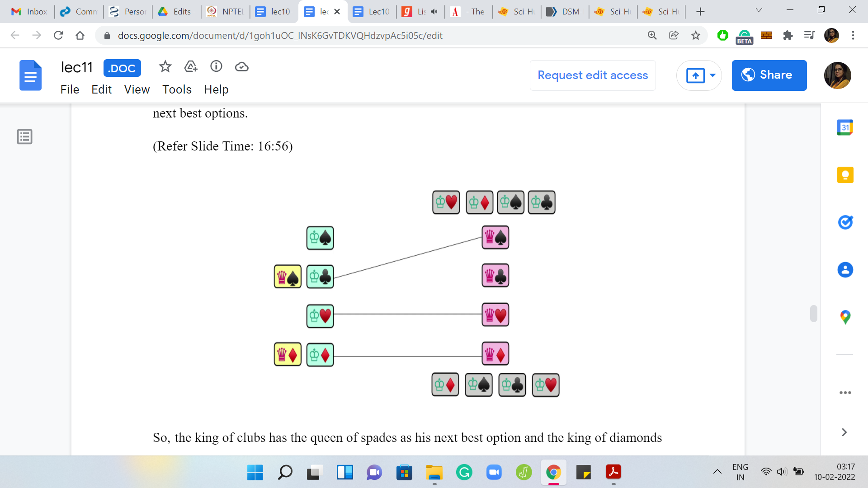Viewport: 868px width, 488px height.
Task: Open the Chrome tab search dropdown
Action: point(759,10)
